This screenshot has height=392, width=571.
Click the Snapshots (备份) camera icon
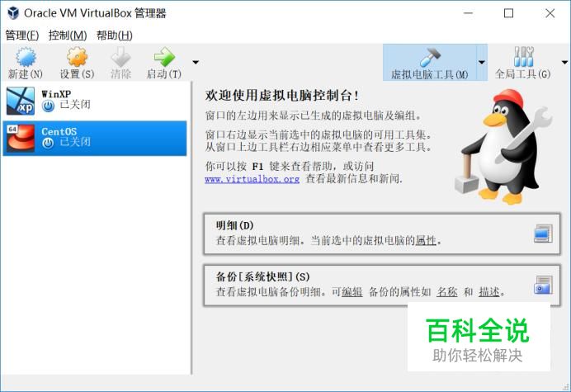(543, 285)
